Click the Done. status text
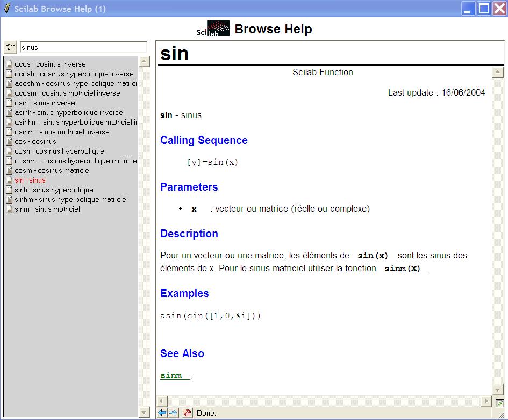Image resolution: width=508 pixels, height=420 pixels. coord(206,413)
